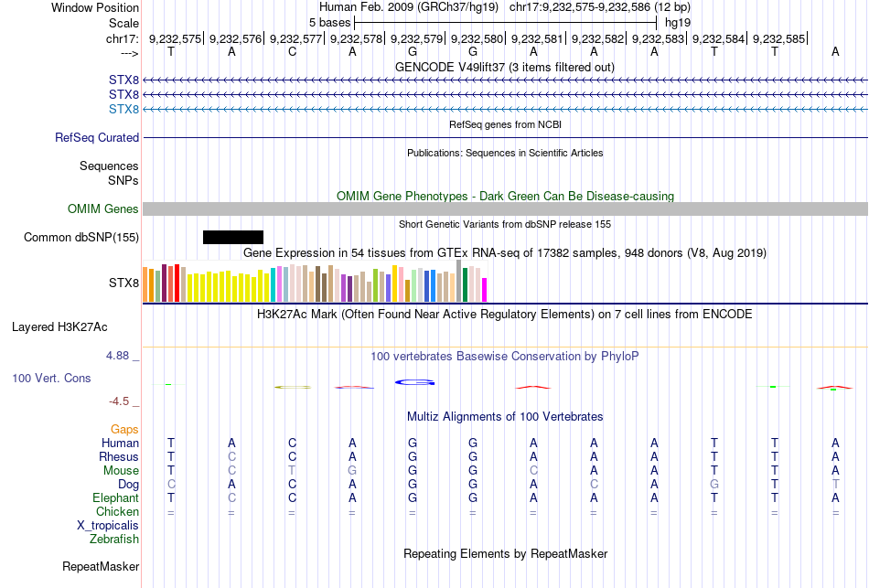Click the RepeatMasker track label
Viewport: 869px width, 588px height.
click(x=101, y=566)
